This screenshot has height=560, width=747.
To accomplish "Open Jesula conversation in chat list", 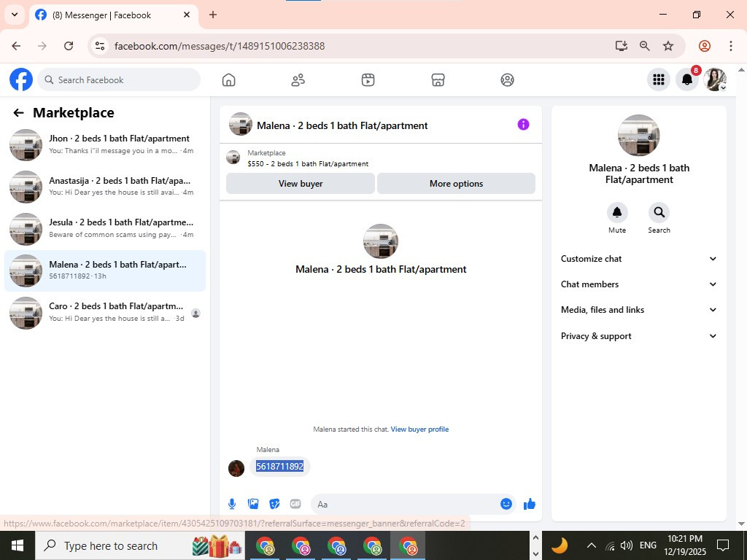I will coord(105,228).
